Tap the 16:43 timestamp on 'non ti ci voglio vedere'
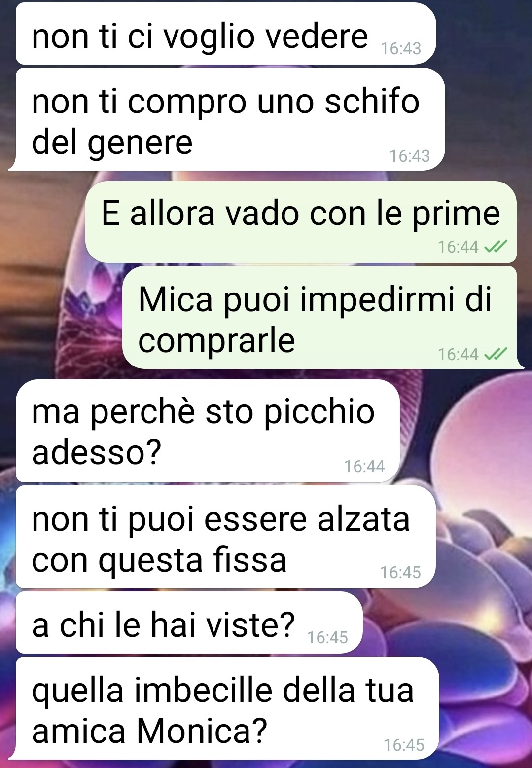Image resolution: width=532 pixels, height=768 pixels. (x=401, y=48)
